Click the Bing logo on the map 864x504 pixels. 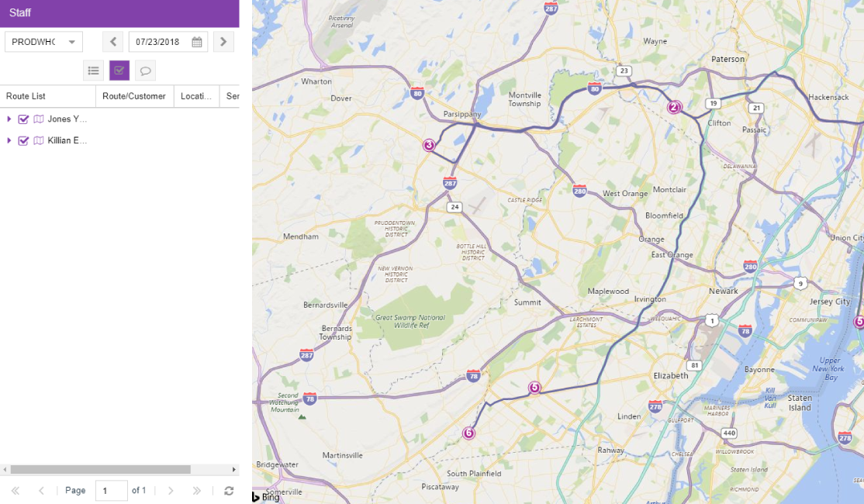coord(266,497)
